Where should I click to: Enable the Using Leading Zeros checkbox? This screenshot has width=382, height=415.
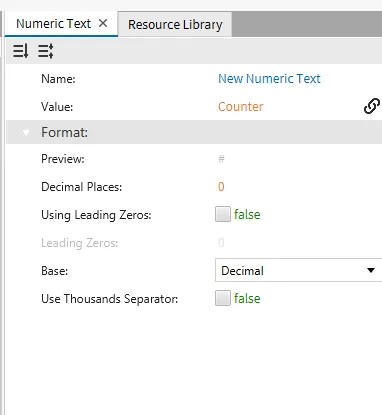[x=223, y=214]
